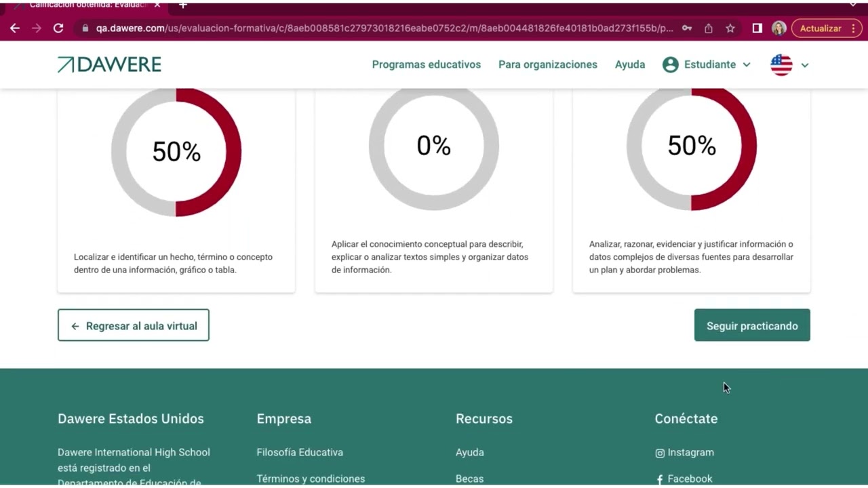Expand the tab search chevron
The image size is (868, 488).
[x=853, y=5]
